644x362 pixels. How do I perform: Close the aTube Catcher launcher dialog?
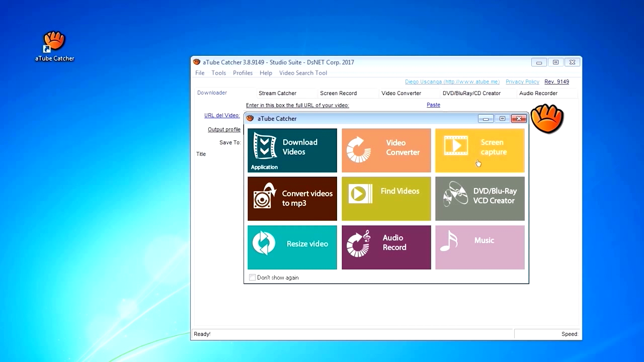tap(518, 119)
